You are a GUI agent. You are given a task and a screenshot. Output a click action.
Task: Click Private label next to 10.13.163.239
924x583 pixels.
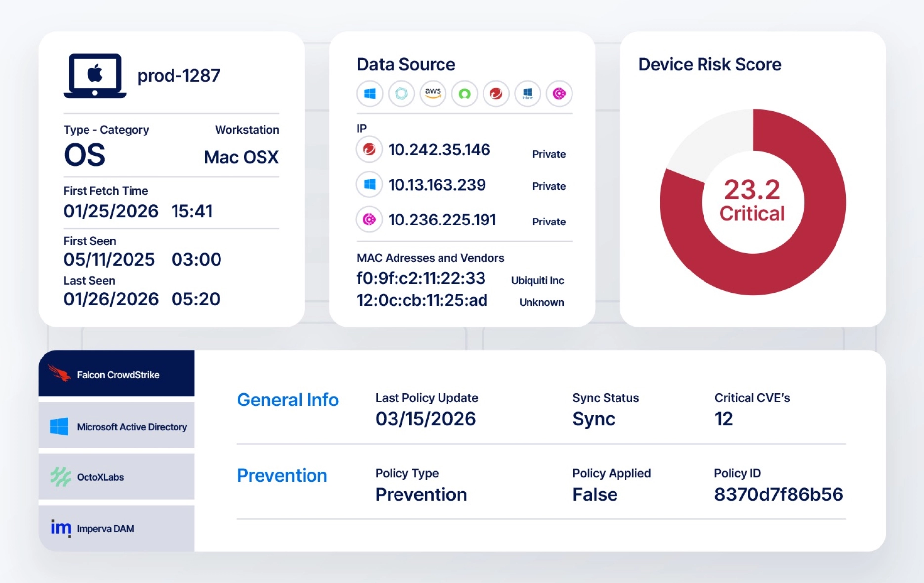549,186
